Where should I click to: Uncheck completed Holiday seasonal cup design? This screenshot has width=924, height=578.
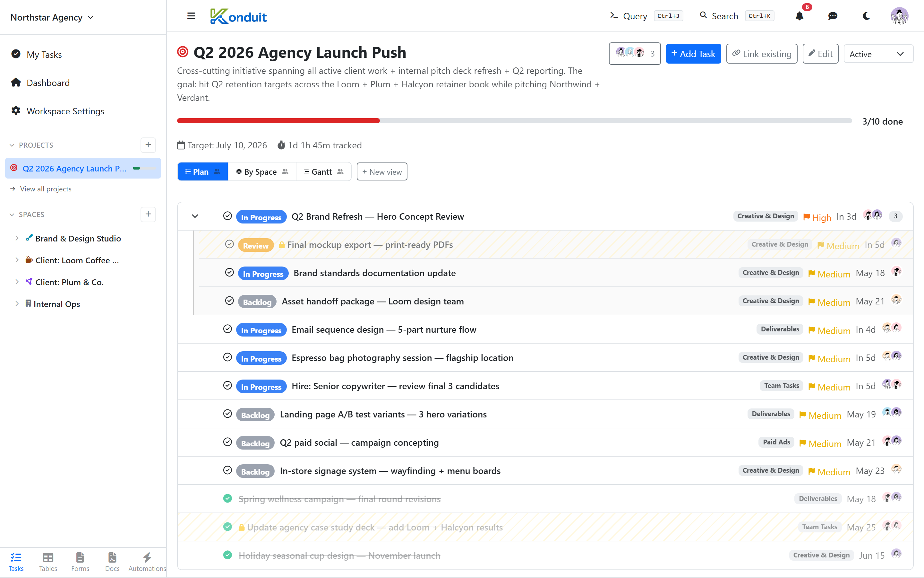[227, 555]
